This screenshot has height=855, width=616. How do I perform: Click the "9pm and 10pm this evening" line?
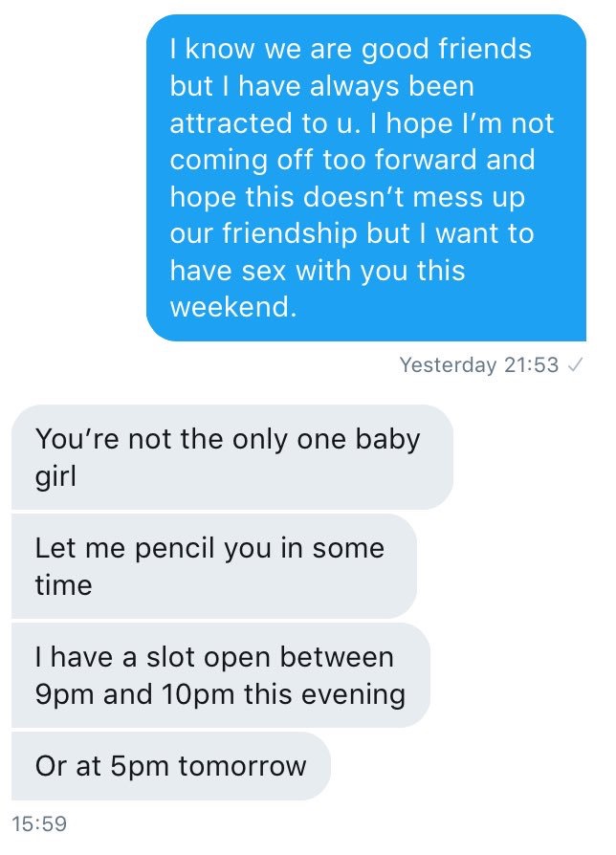point(220,693)
